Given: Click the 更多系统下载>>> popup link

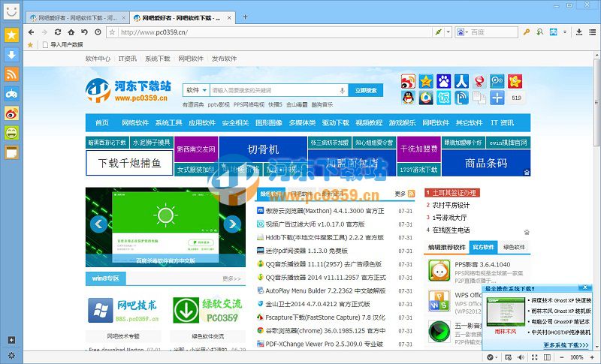Looking at the screenshot, I should pyautogui.click(x=566, y=345).
